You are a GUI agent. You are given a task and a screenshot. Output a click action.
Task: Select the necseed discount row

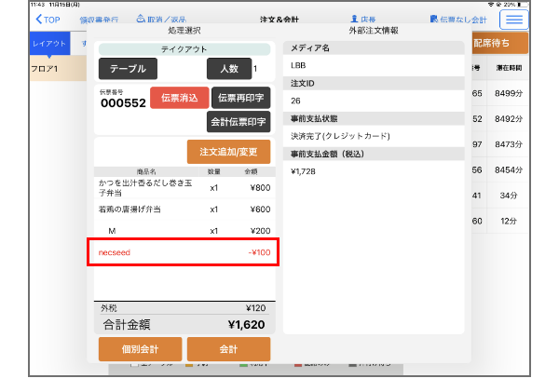183,252
